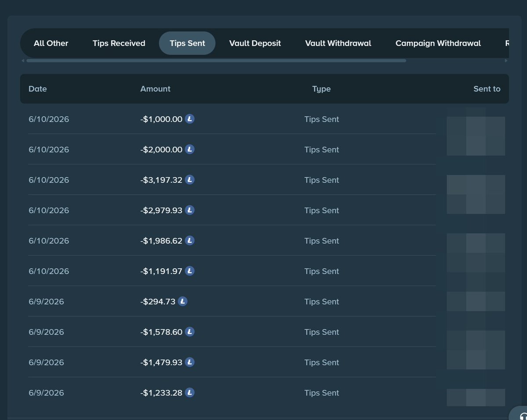Click the Litecoin icon beside -$2,979.93
This screenshot has width=527, height=420.
(x=189, y=210)
